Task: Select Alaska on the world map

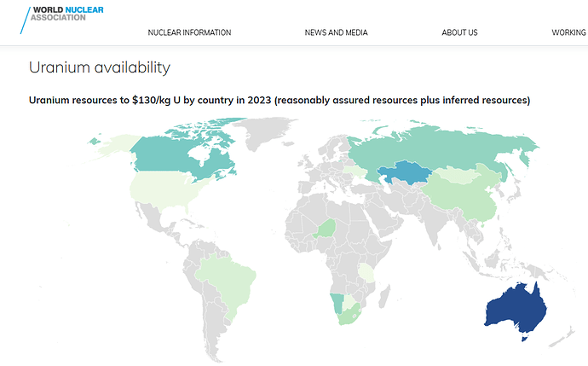Action: (x=112, y=145)
